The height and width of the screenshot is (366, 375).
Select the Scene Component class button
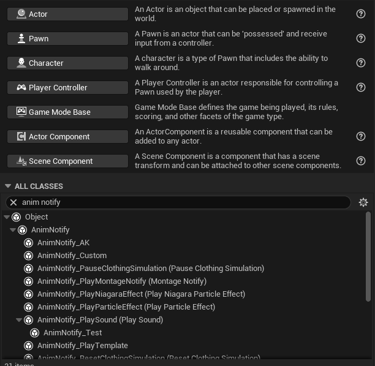tap(68, 161)
